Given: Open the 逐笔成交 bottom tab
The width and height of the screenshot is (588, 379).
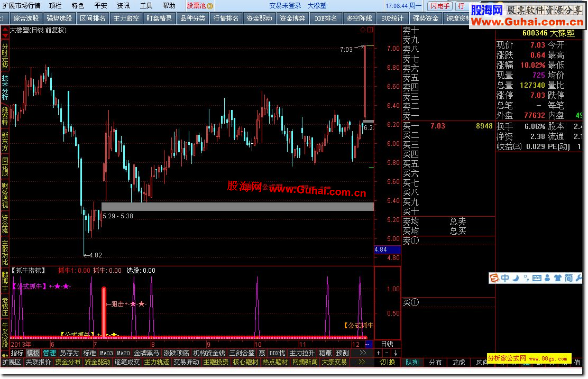Looking at the screenshot, I should click(x=127, y=362).
